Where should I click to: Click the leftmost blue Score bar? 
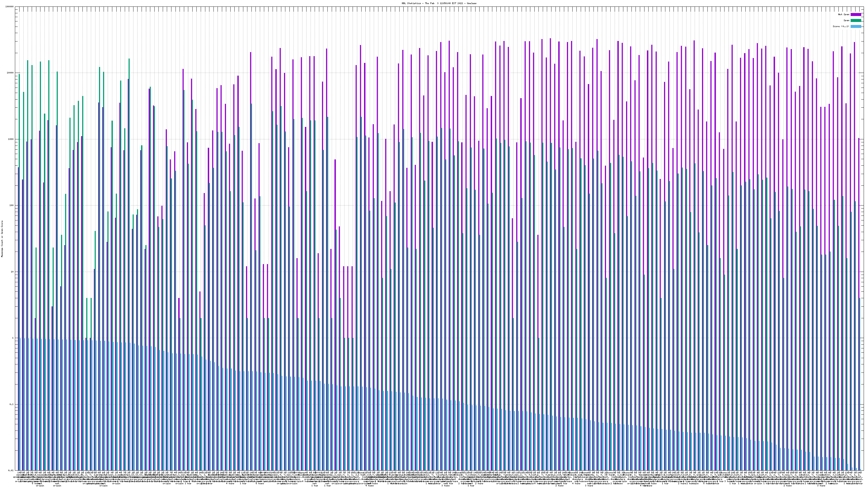coord(21,404)
